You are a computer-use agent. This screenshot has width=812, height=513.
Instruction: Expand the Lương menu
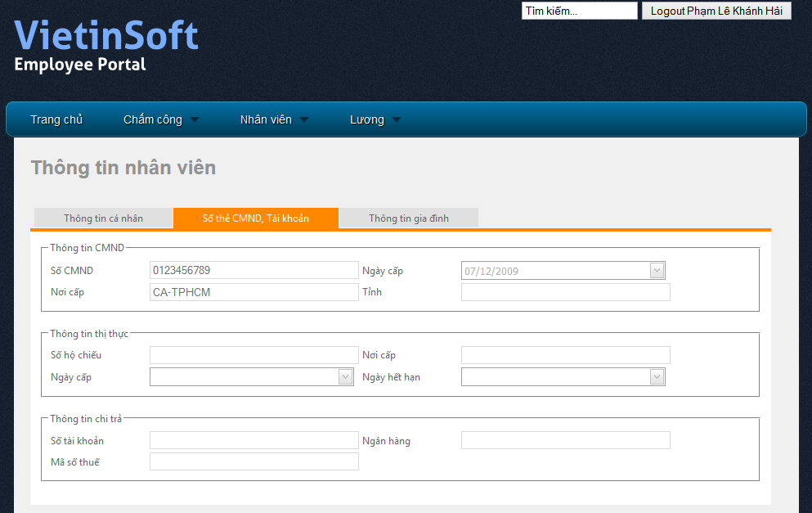pyautogui.click(x=375, y=119)
